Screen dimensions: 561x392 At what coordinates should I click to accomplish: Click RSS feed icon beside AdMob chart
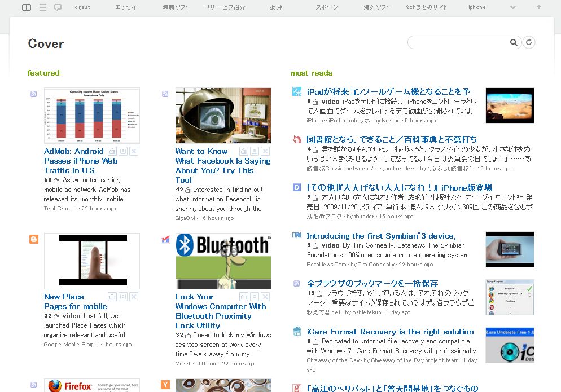click(34, 94)
